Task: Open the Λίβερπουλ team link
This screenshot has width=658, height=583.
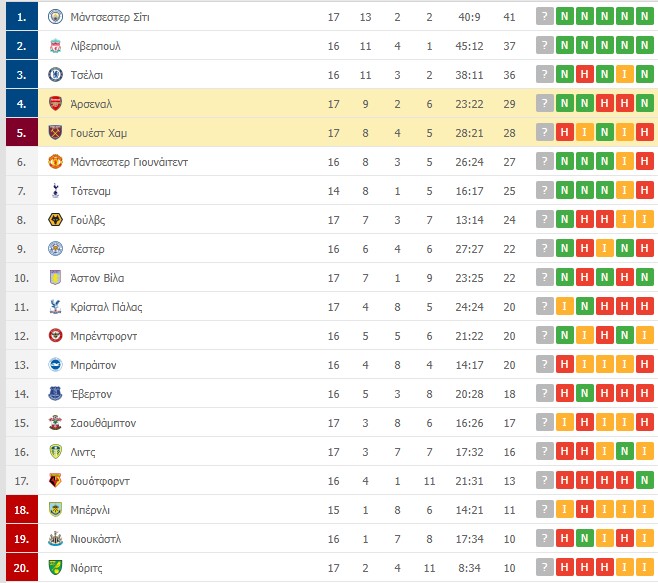Action: [x=96, y=46]
